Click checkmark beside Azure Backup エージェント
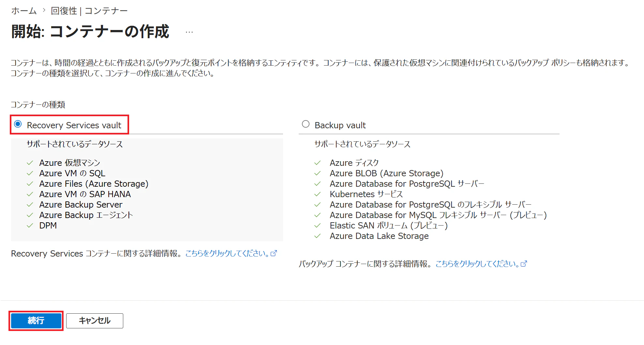The image size is (644, 345). (x=30, y=215)
